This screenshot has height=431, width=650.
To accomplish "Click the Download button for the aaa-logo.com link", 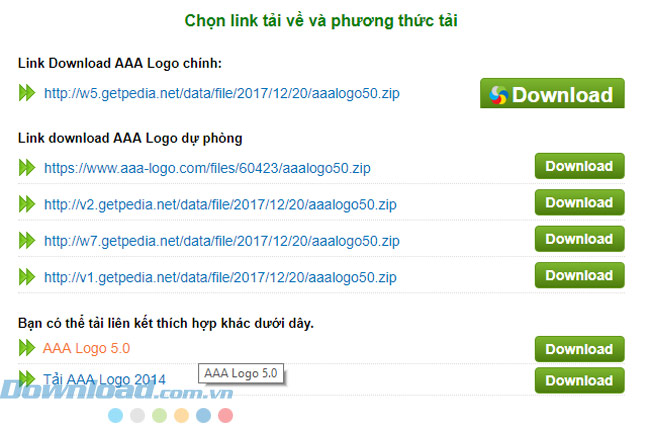I will click(580, 166).
